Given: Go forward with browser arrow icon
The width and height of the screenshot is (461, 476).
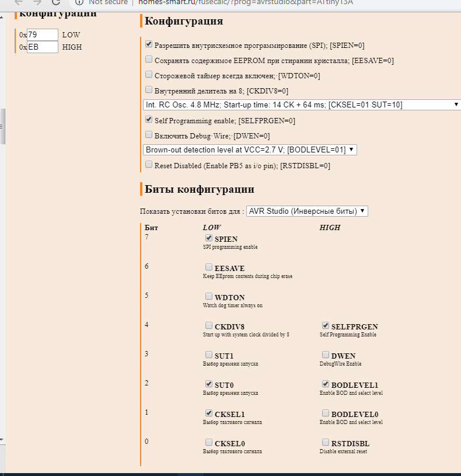Looking at the screenshot, I should tap(37, 2).
